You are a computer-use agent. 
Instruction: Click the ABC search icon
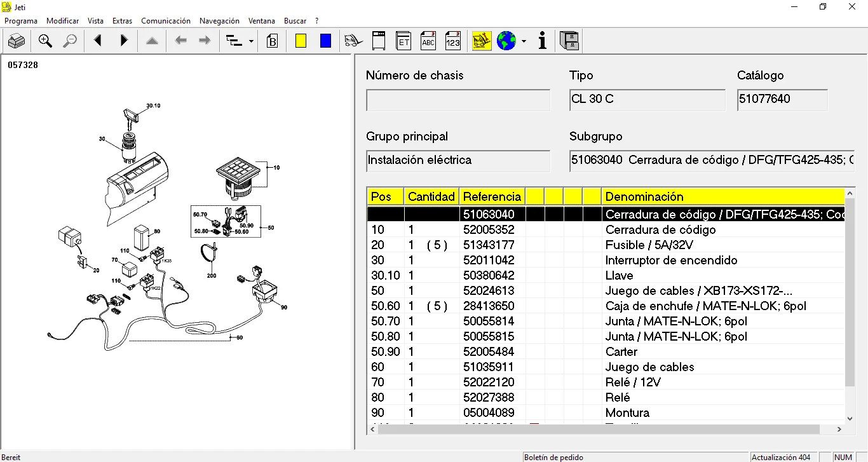coord(428,41)
